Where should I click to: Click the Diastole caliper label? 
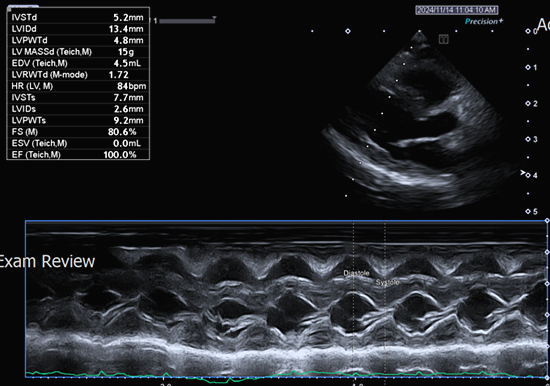tap(356, 273)
